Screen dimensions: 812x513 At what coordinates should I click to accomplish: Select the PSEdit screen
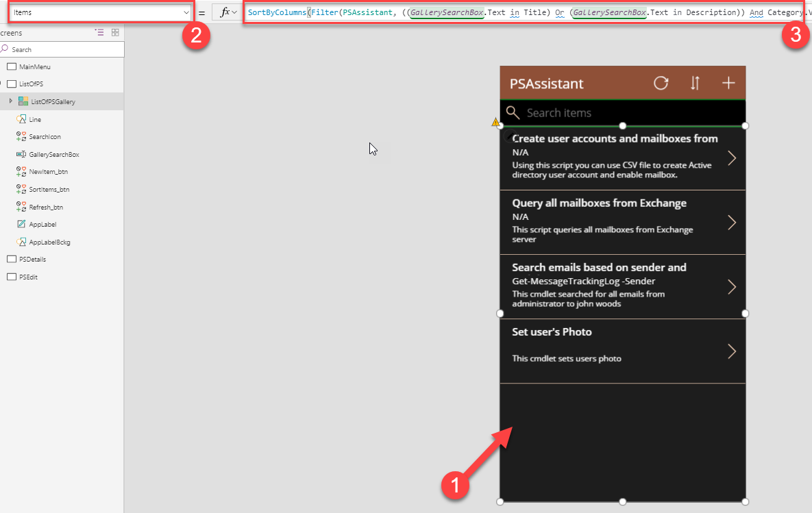[x=28, y=277]
